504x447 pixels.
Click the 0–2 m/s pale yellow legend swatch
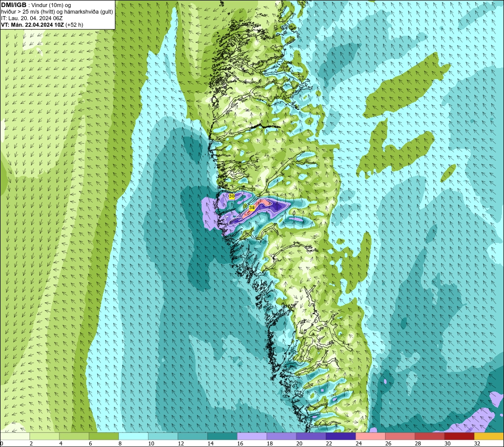15,436
